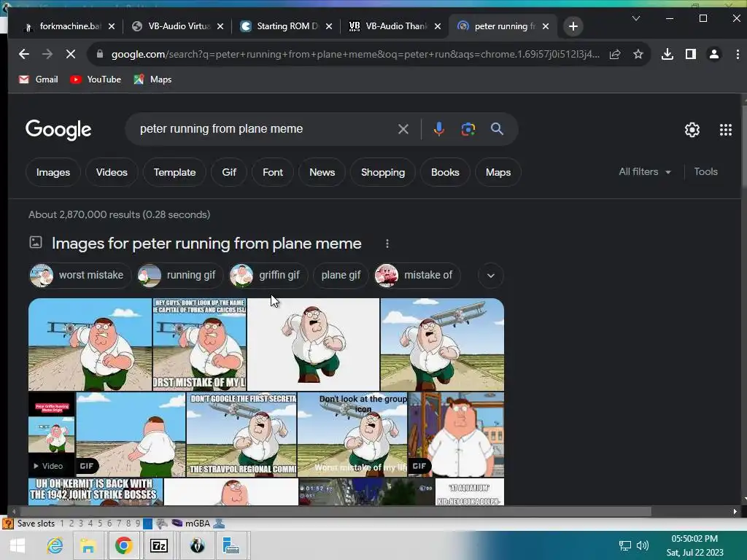The image size is (747, 560).
Task: Search by image with Google Lens
Action: click(468, 129)
